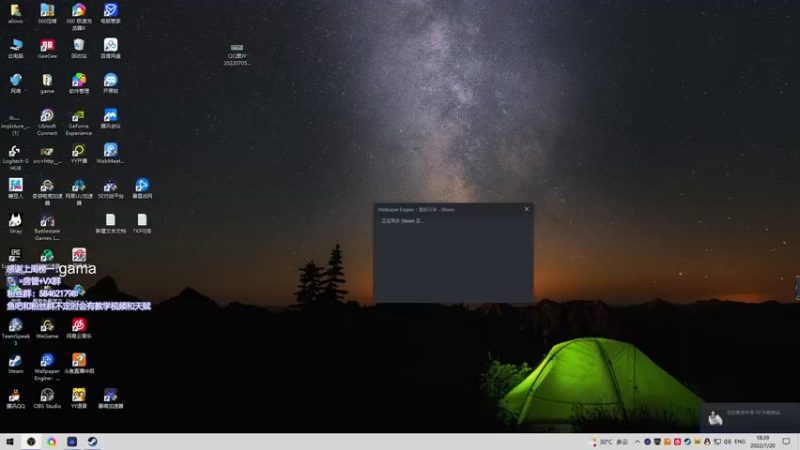The height and width of the screenshot is (450, 800).
Task: Open the TeamSpeak 3 desktop shortcut
Action: [15, 332]
